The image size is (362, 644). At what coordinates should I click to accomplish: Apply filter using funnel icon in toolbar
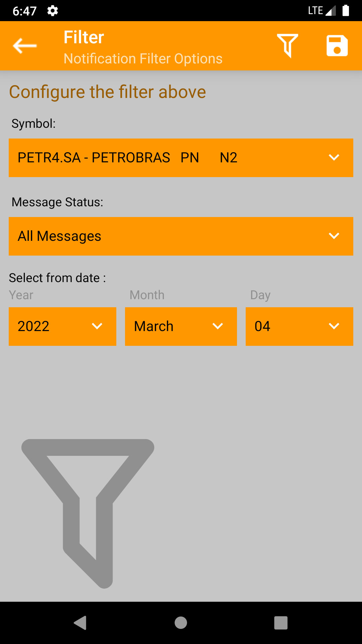coord(287,46)
